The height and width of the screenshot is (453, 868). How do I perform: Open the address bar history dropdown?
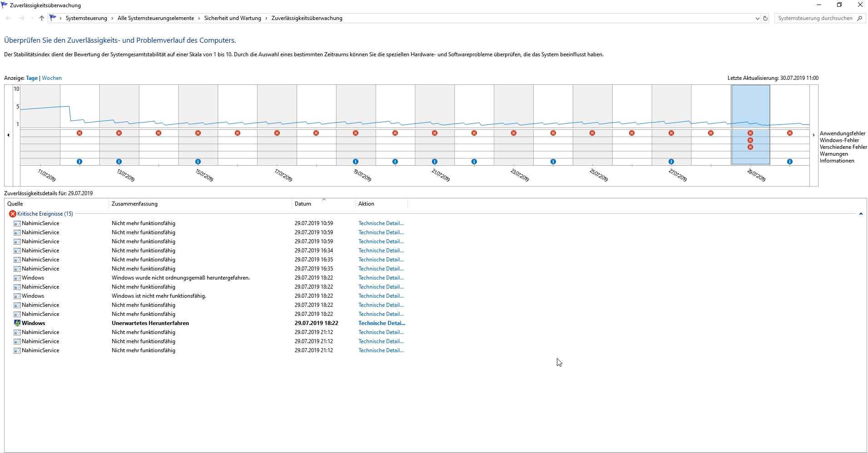pyautogui.click(x=757, y=19)
